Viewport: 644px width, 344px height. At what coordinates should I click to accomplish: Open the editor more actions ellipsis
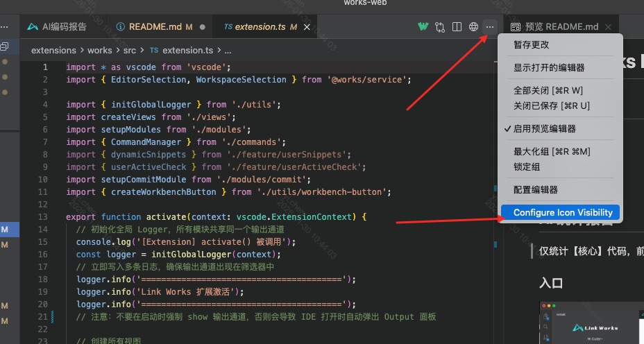(x=490, y=27)
